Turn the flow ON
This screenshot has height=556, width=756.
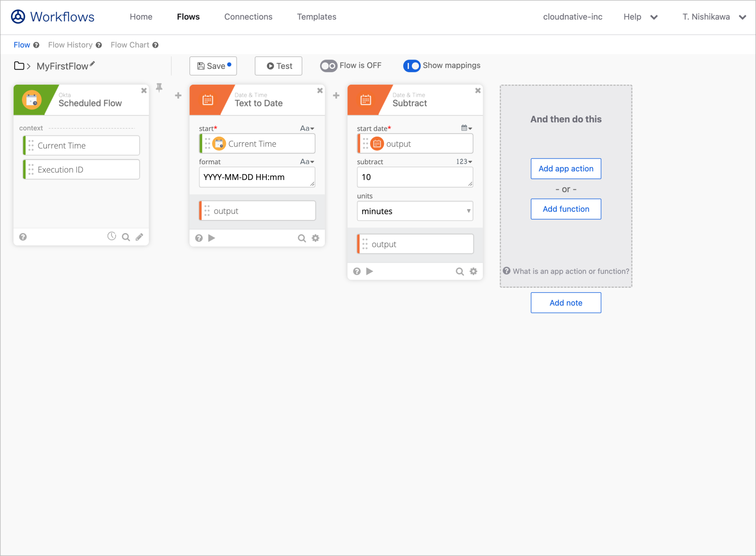click(x=328, y=66)
